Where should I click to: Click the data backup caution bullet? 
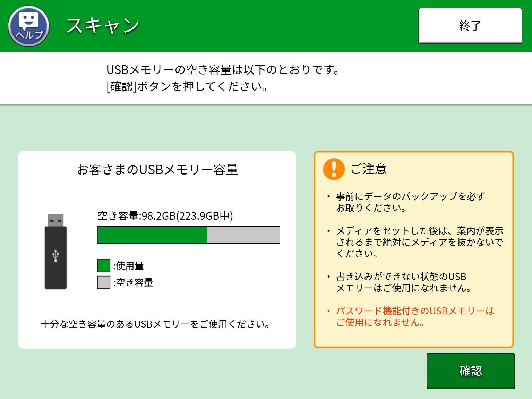tap(410, 202)
